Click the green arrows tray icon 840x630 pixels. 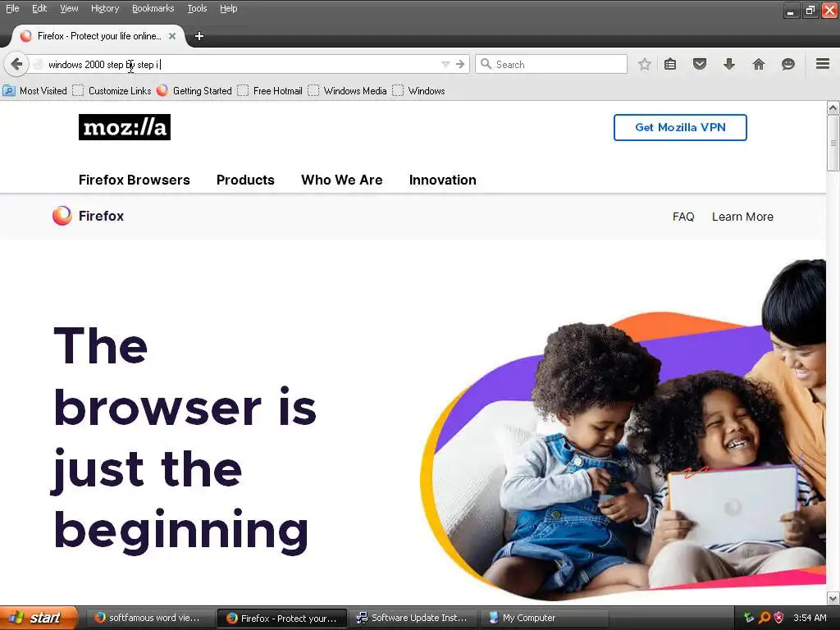(x=749, y=618)
